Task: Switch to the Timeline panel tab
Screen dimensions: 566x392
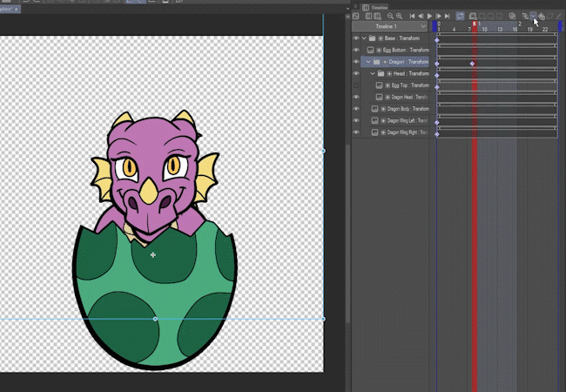Action: click(379, 6)
